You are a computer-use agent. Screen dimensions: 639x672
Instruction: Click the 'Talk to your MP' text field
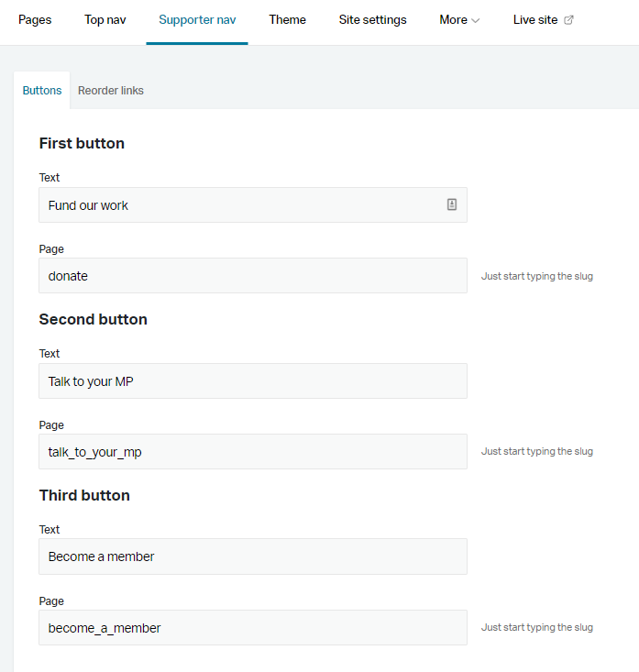252,381
